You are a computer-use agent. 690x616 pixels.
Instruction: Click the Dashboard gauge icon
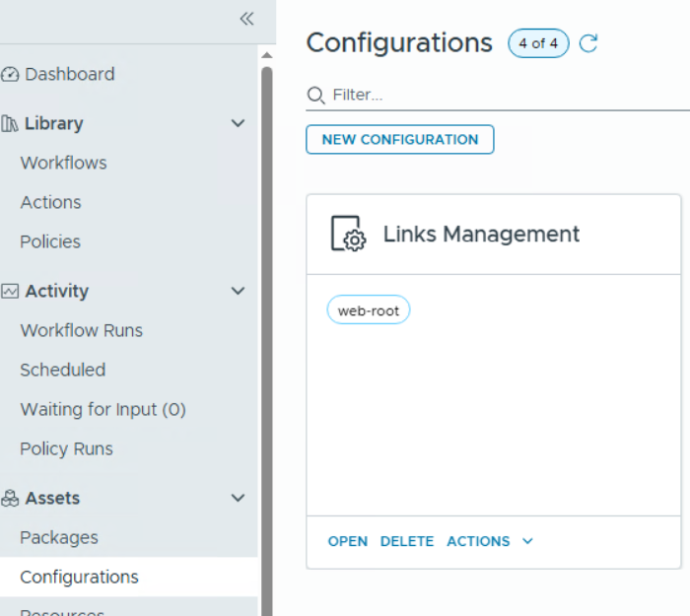[x=11, y=74]
